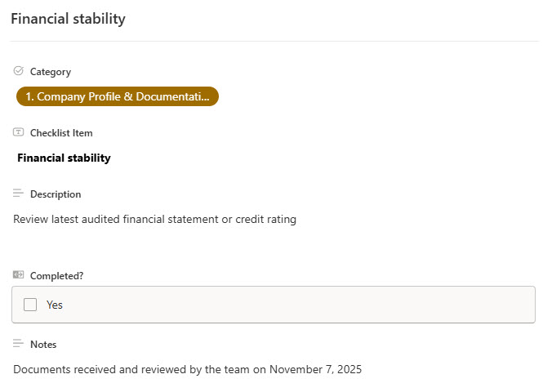
Task: Click the 'Review latest audited financial statement' description text
Action: tap(122, 219)
